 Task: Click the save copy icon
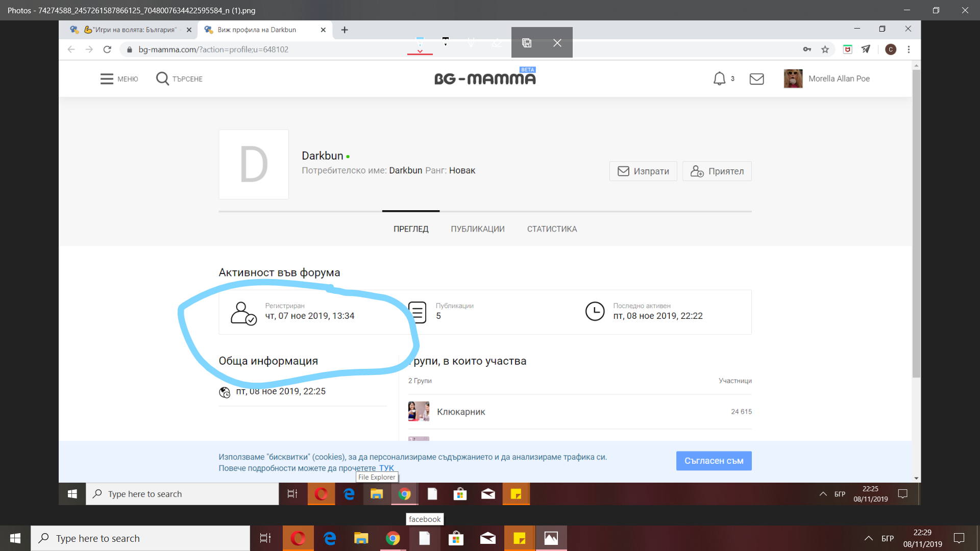(x=527, y=43)
